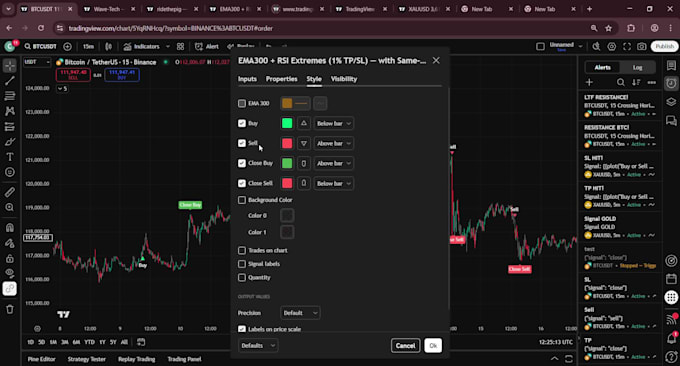This screenshot has width=680, height=366.
Task: Click the Cancel button
Action: coord(405,346)
